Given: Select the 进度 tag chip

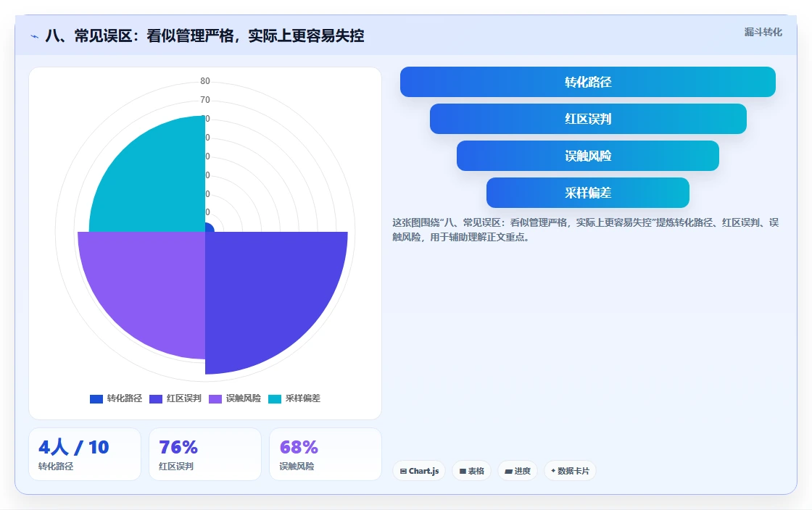Looking at the screenshot, I should coord(518,471).
